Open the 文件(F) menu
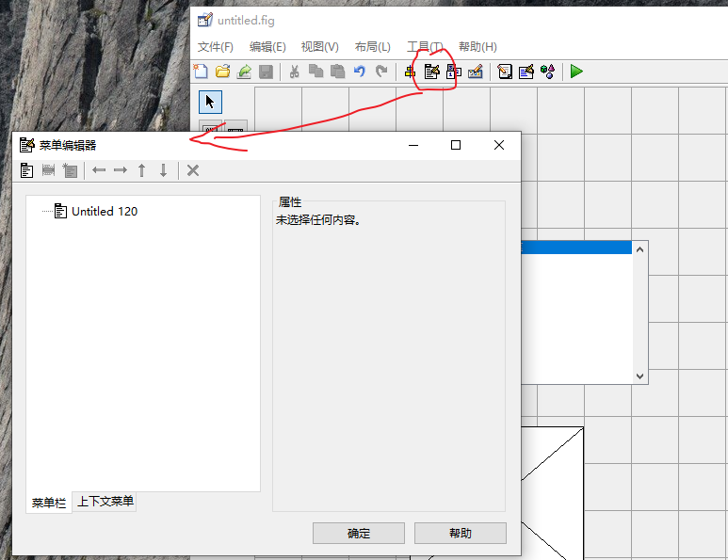This screenshot has height=560, width=728. point(215,47)
